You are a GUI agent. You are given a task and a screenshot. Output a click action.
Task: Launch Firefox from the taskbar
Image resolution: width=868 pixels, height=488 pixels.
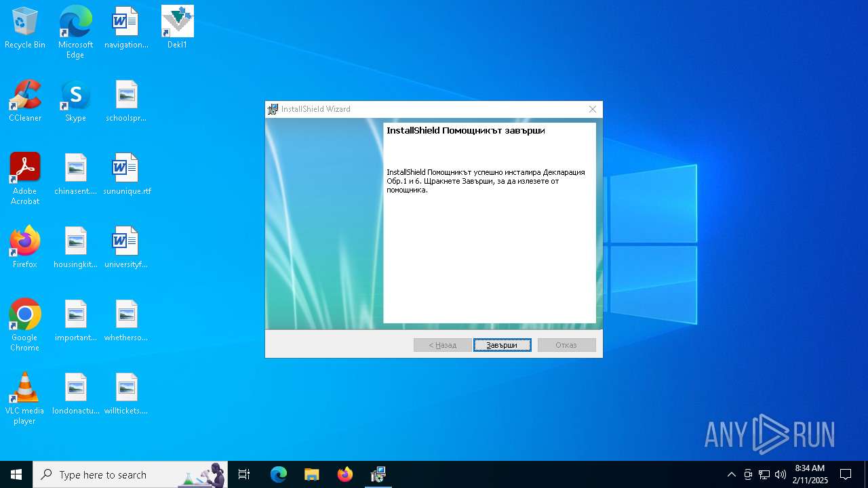tap(345, 474)
